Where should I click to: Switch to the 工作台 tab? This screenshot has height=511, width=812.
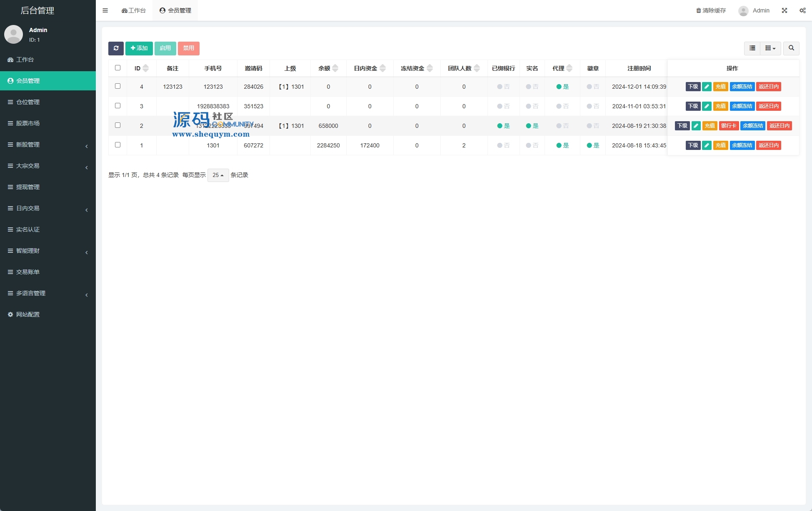coord(134,10)
